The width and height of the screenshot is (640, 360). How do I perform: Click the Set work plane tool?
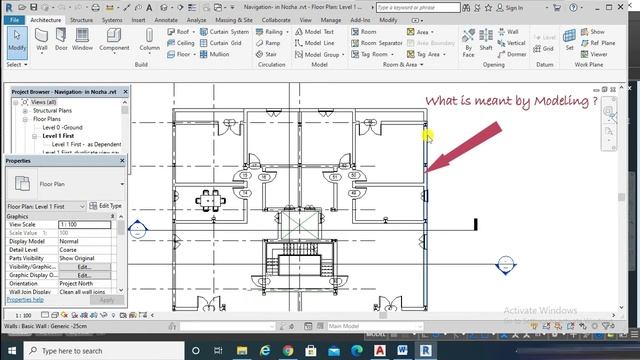click(569, 40)
